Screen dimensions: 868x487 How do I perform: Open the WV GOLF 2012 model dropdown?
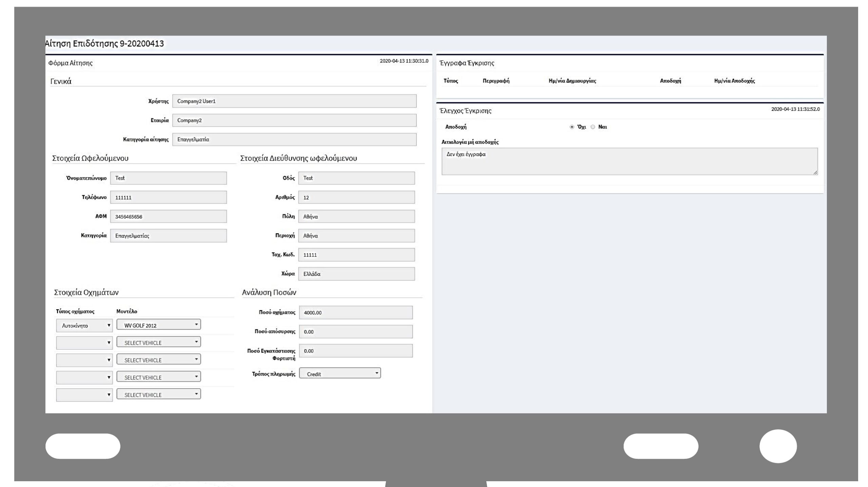pos(159,325)
